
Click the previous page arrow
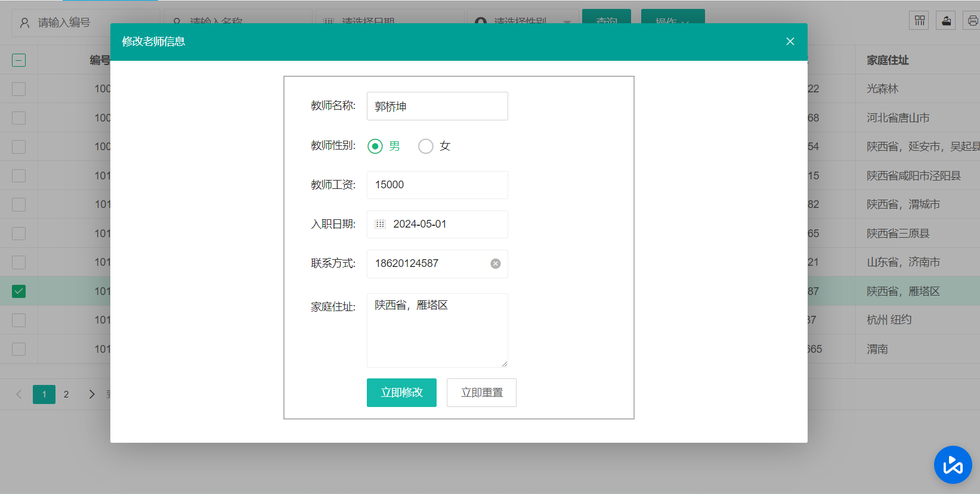point(19,394)
